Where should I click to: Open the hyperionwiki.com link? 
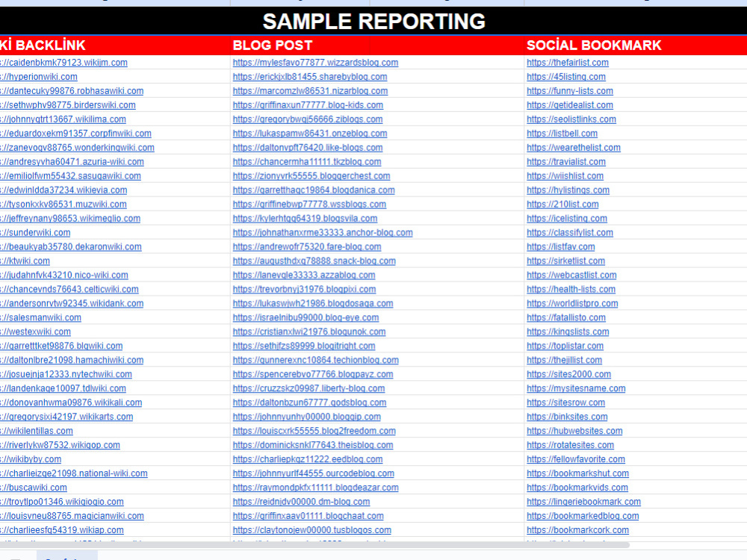[39, 77]
